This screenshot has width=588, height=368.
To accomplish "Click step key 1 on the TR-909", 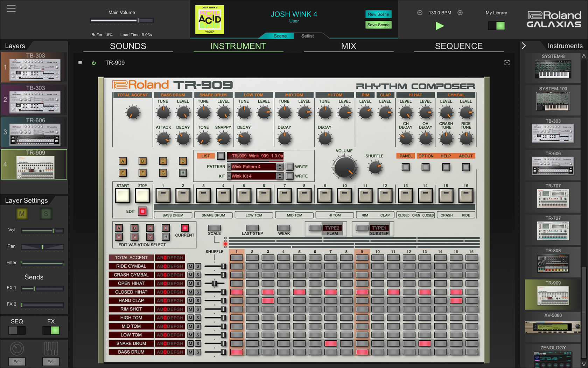I will pos(163,196).
